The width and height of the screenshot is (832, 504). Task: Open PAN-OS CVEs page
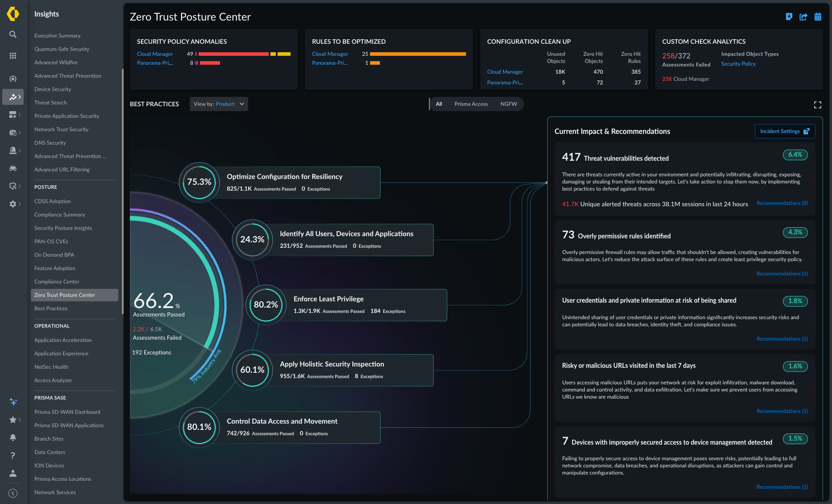click(51, 242)
